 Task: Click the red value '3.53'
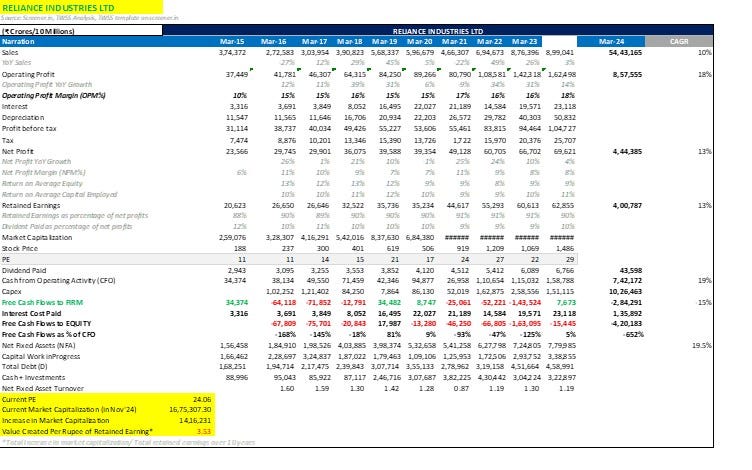(x=204, y=432)
